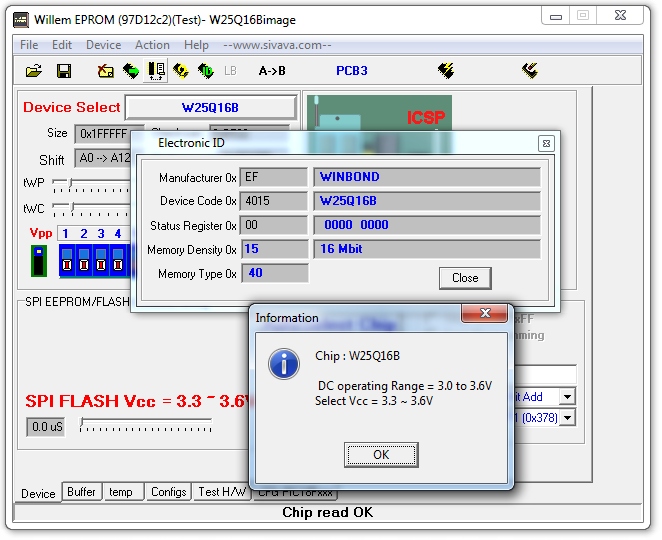Open the File menu
662x540 pixels.
[29, 45]
